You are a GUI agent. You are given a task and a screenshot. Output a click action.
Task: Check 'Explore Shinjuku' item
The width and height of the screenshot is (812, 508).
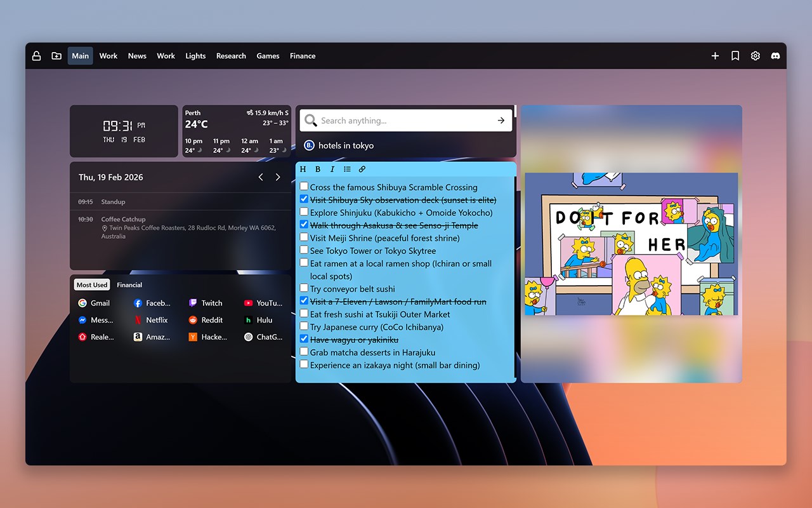point(304,212)
